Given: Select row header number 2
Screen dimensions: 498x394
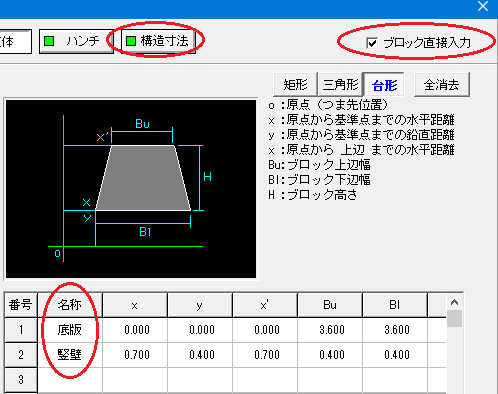Looking at the screenshot, I should pos(21,355).
